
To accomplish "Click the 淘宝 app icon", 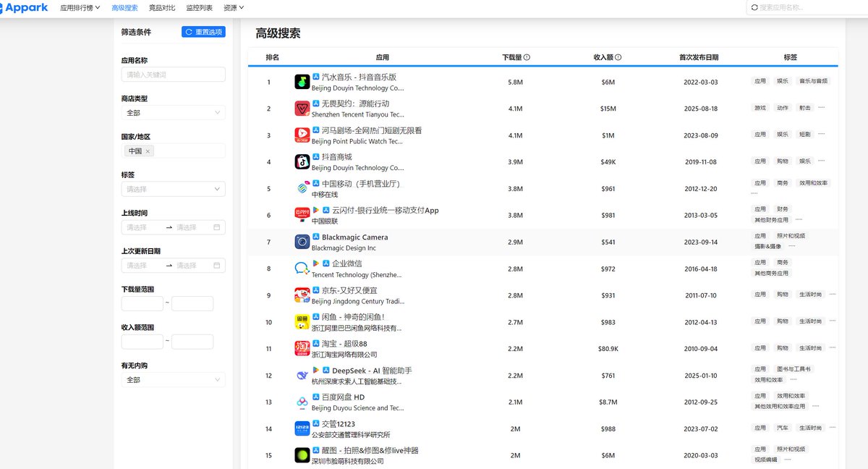I will [x=302, y=348].
